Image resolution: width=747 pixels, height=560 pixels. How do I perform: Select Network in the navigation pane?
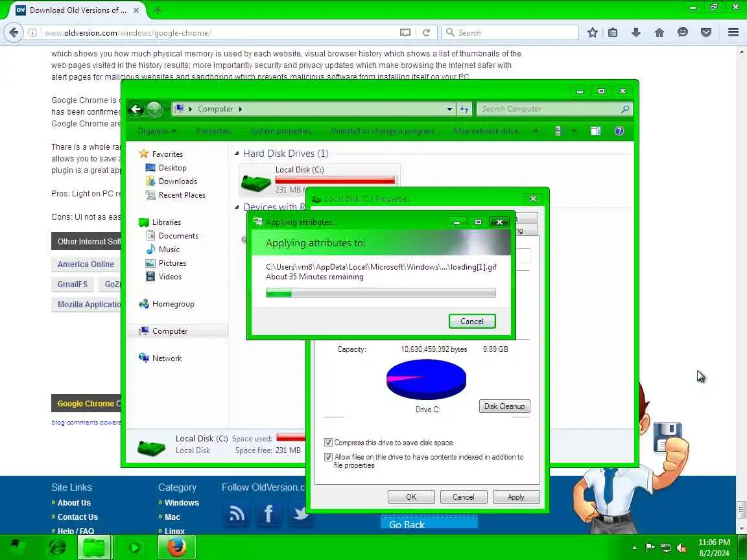click(167, 358)
